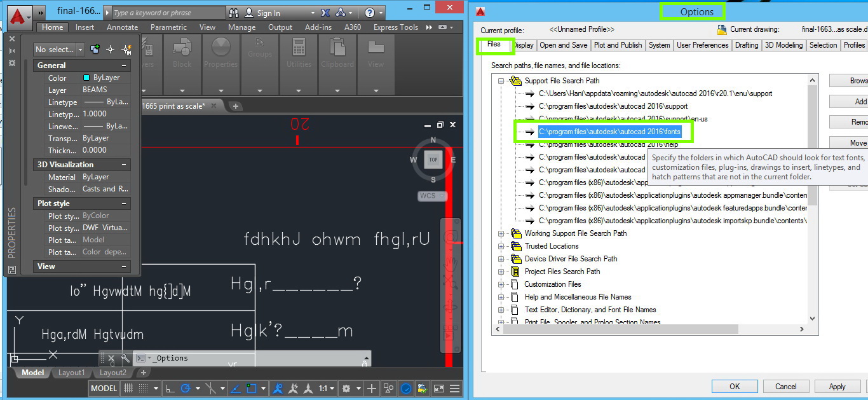This screenshot has height=400, width=868.
Task: Toggle 2D object snap square icon
Action: pos(251,389)
